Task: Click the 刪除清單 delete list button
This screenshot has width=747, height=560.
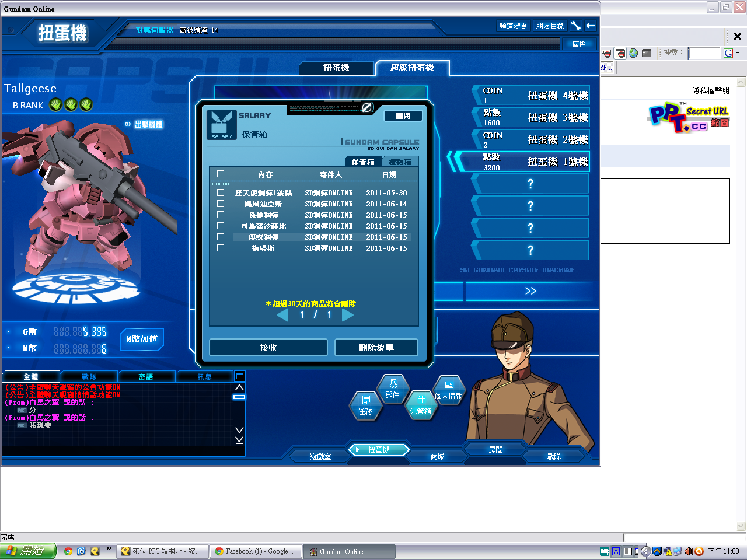Action: (x=376, y=348)
